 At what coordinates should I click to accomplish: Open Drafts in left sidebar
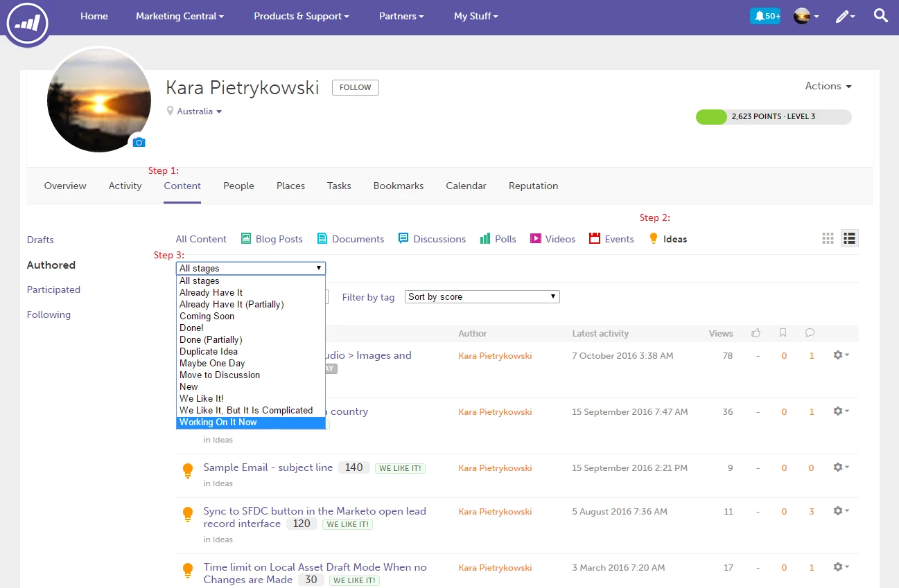pyautogui.click(x=40, y=240)
